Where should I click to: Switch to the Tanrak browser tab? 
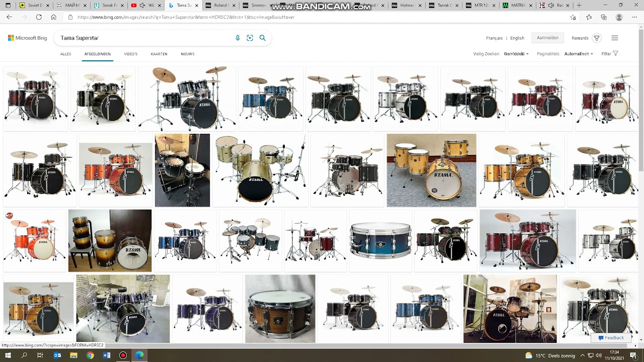tap(444, 5)
